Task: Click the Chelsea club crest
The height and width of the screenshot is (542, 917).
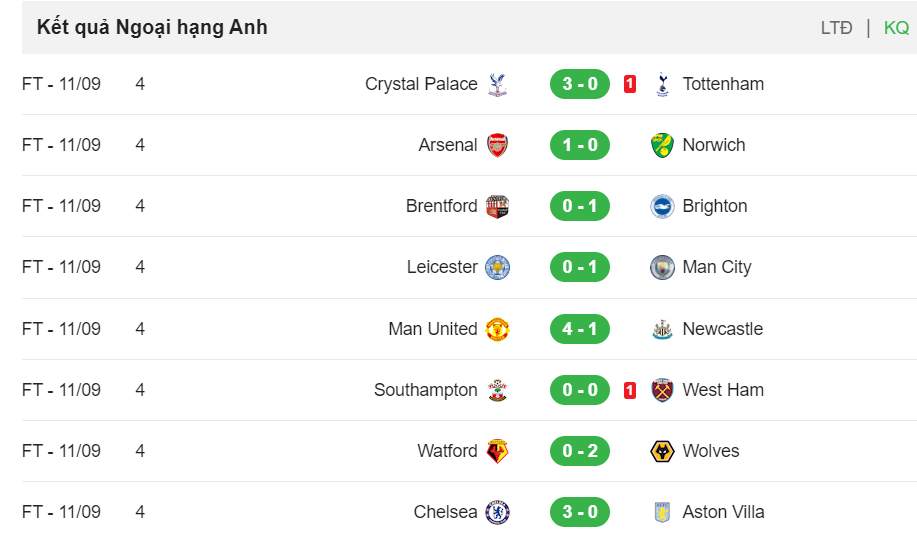Action: click(498, 512)
